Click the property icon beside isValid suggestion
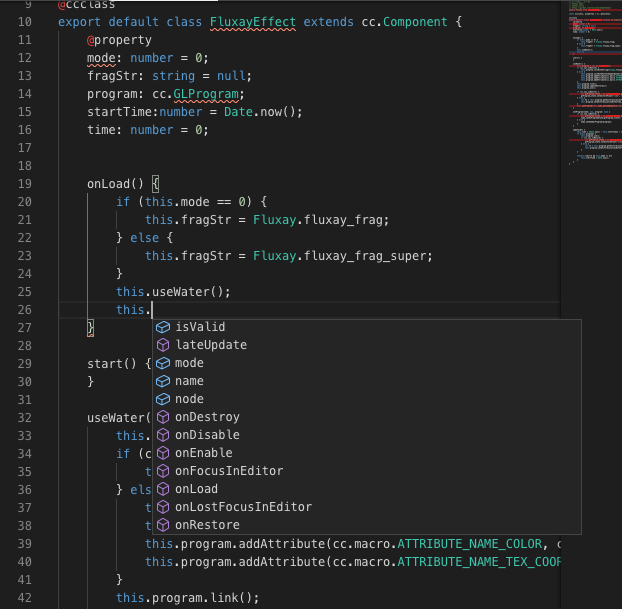Viewport: 622px width, 609px height. point(163,327)
